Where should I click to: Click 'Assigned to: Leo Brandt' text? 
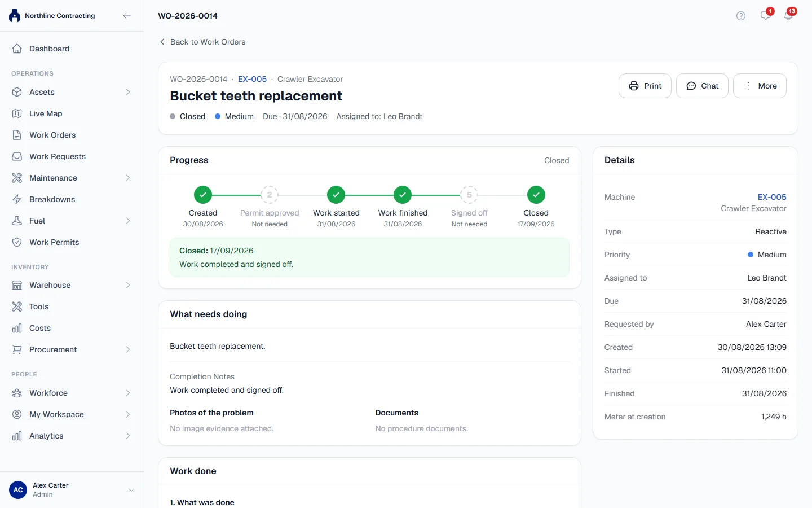tap(379, 116)
